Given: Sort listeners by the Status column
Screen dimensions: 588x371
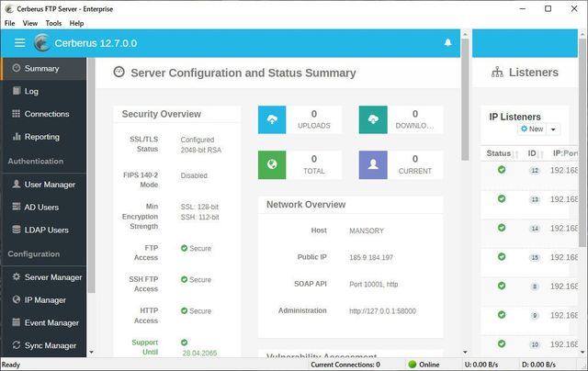Looking at the screenshot, I should pyautogui.click(x=502, y=153).
